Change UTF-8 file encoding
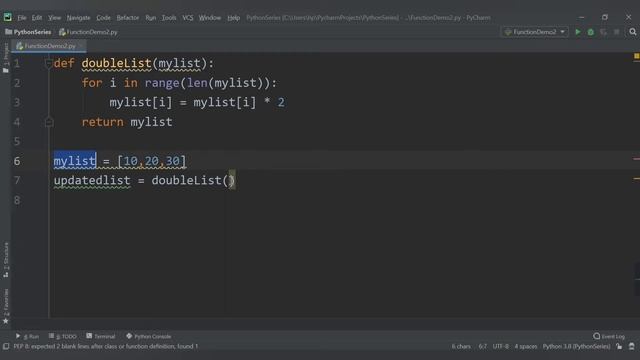Image resolution: width=640 pixels, height=360 pixels. point(501,347)
